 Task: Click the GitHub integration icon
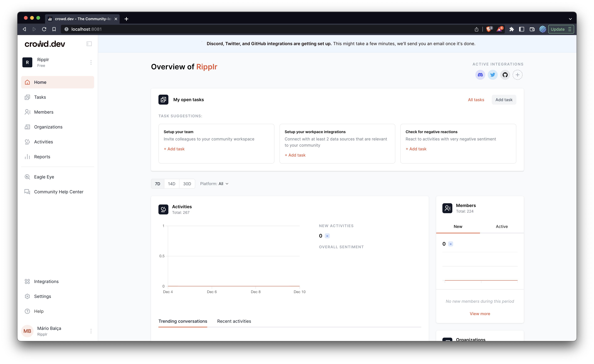(505, 75)
